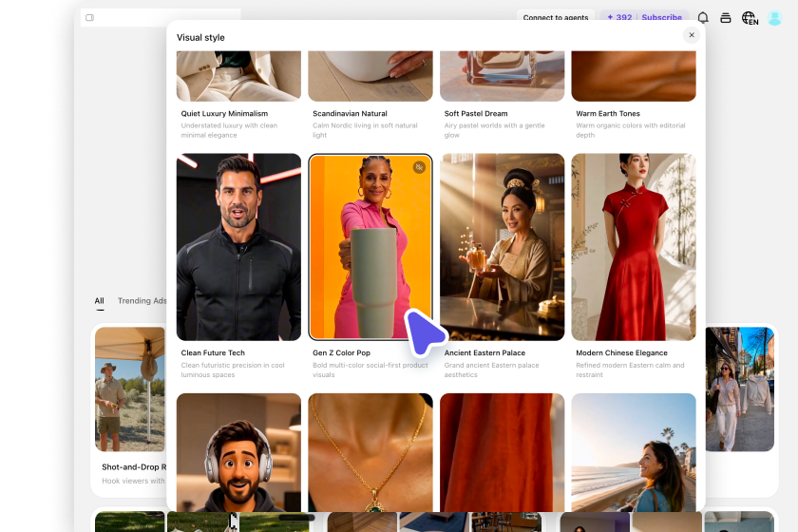The height and width of the screenshot is (532, 798).
Task: Click the Clean Future Tech title
Action: [213, 352]
